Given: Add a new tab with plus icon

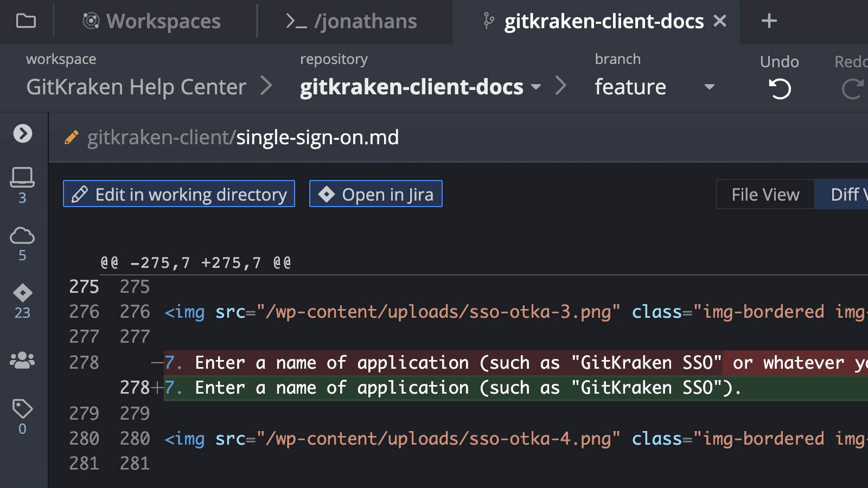Looking at the screenshot, I should pyautogui.click(x=769, y=21).
